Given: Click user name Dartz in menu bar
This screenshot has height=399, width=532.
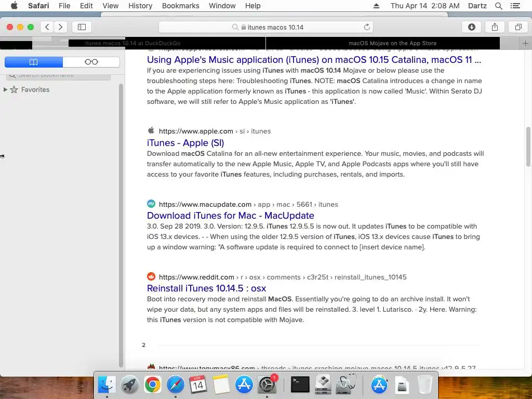Looking at the screenshot, I should click(x=477, y=6).
